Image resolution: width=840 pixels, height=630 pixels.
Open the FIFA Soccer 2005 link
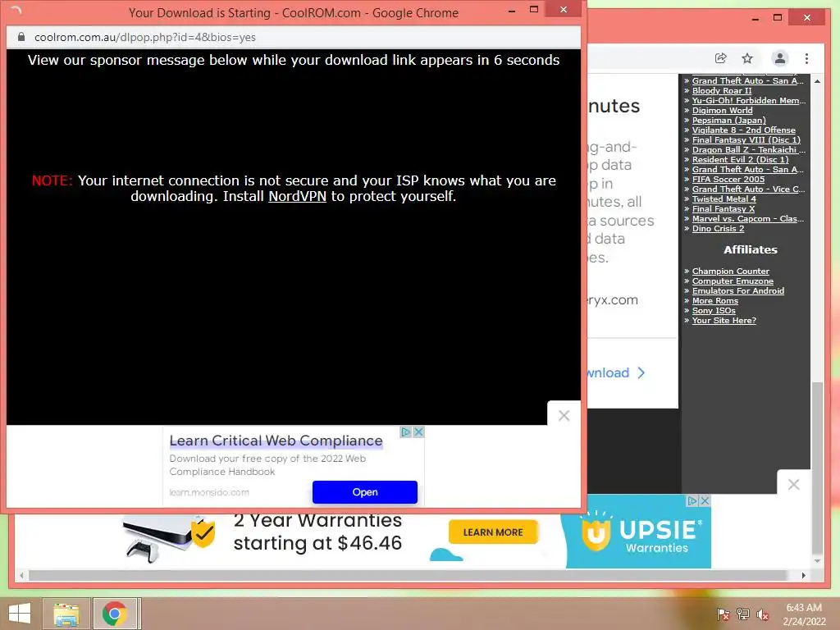click(728, 180)
